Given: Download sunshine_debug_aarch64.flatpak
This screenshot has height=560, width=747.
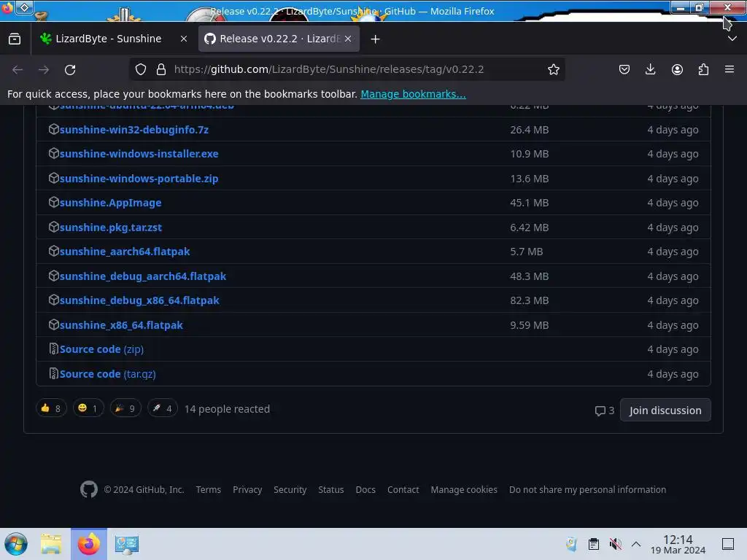Looking at the screenshot, I should (x=143, y=276).
